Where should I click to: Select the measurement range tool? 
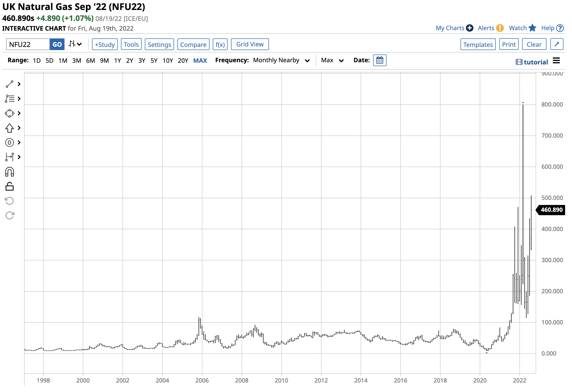pyautogui.click(x=9, y=157)
